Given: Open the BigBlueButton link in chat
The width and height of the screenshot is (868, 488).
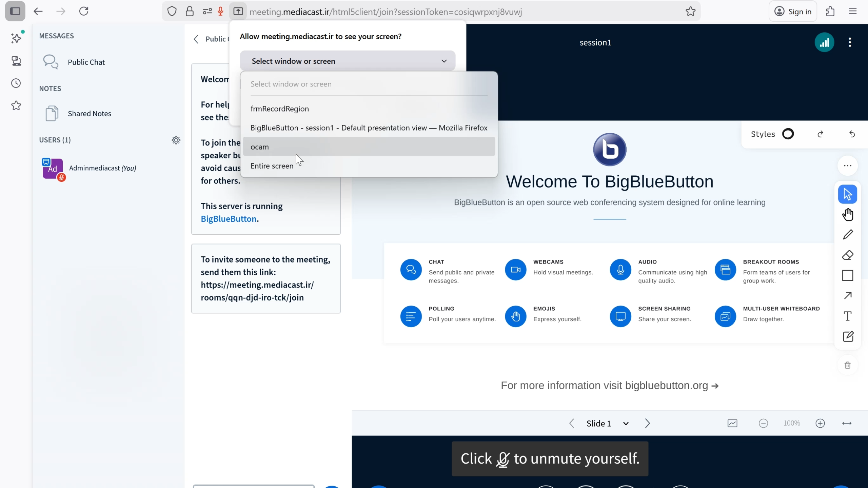Looking at the screenshot, I should tap(228, 219).
